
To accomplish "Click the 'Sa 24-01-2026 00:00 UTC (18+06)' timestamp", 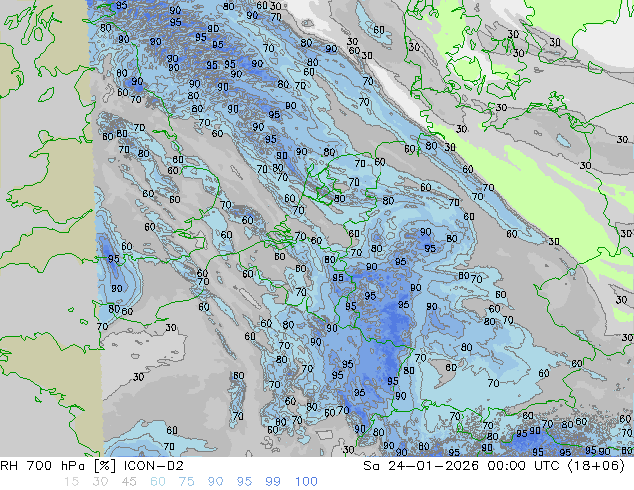I will (x=494, y=466).
